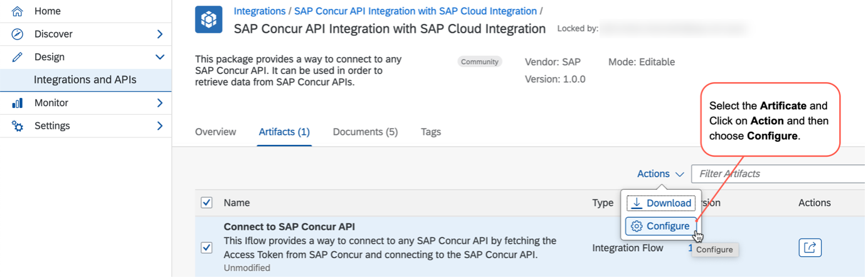
Task: Select the Artifacts (1) tab
Action: [x=284, y=132]
